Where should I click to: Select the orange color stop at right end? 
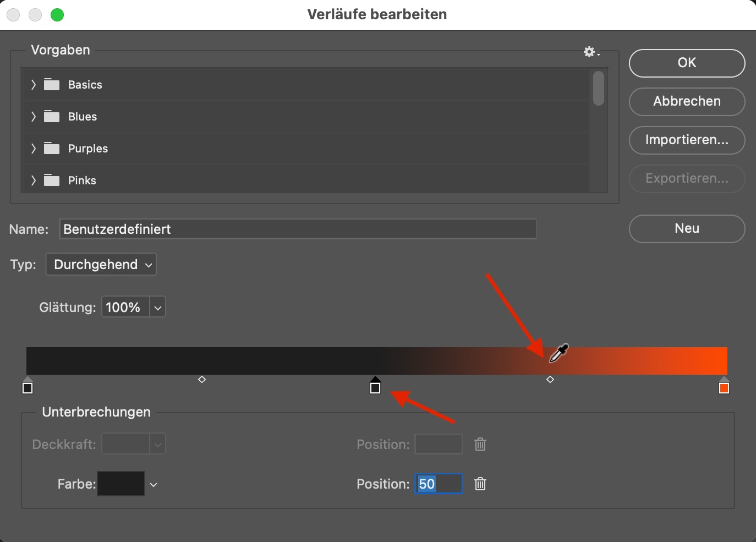[724, 385]
